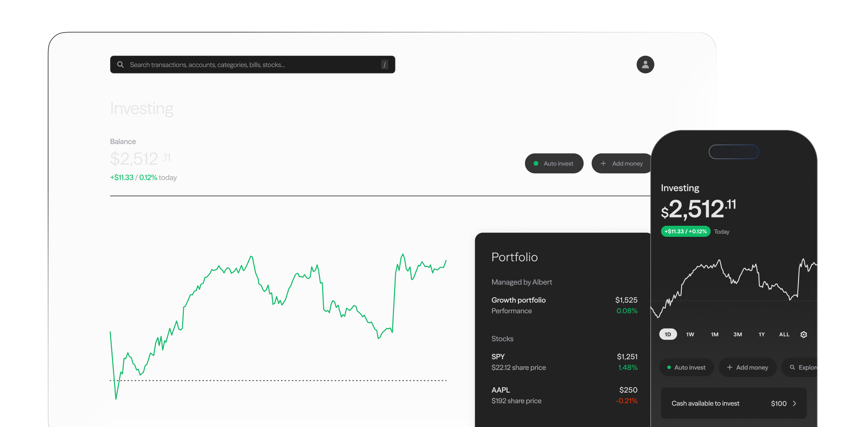Open chart settings gear on phone
The width and height of the screenshot is (868, 427).
[x=803, y=334]
